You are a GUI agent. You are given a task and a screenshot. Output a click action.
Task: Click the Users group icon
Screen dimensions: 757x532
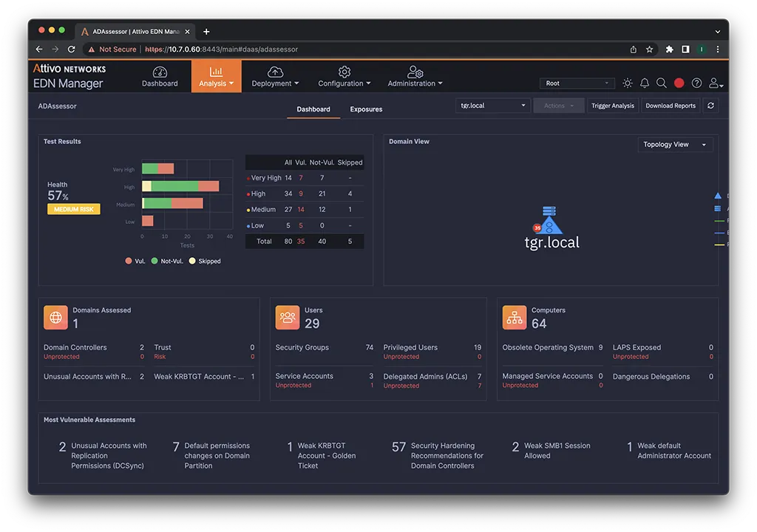(288, 317)
